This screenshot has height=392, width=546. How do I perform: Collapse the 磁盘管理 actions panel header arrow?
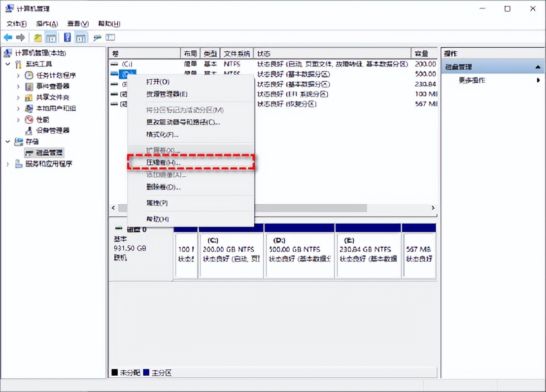pyautogui.click(x=538, y=67)
